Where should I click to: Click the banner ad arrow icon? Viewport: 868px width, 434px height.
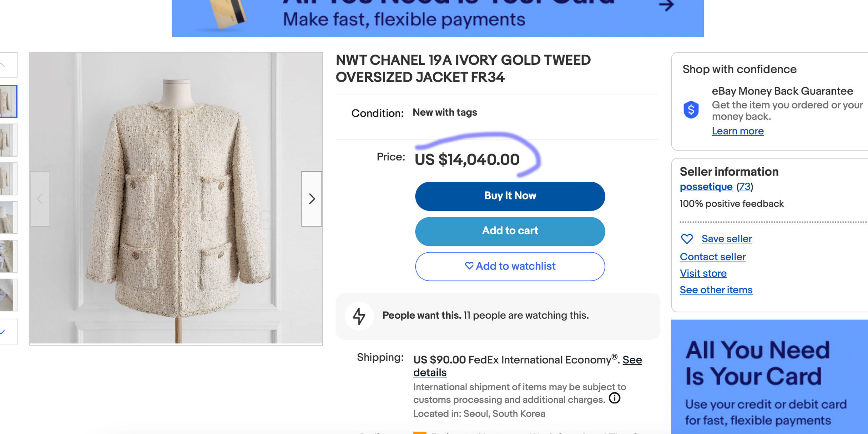click(x=666, y=5)
